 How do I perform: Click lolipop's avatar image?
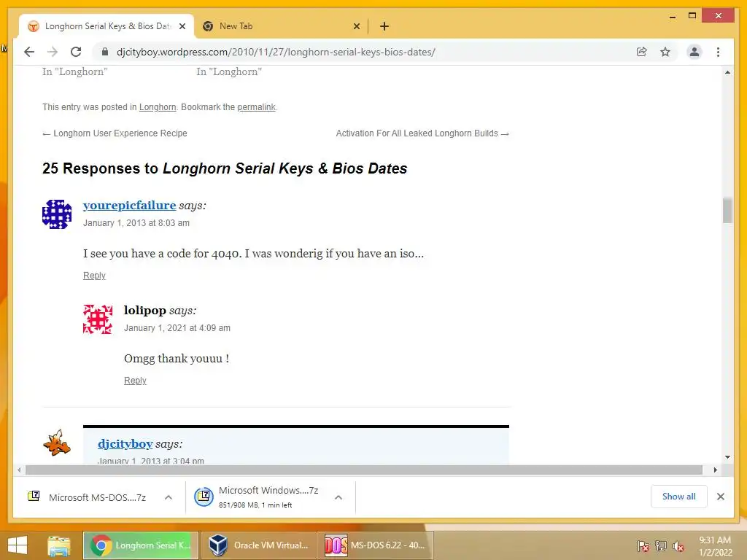click(x=98, y=319)
